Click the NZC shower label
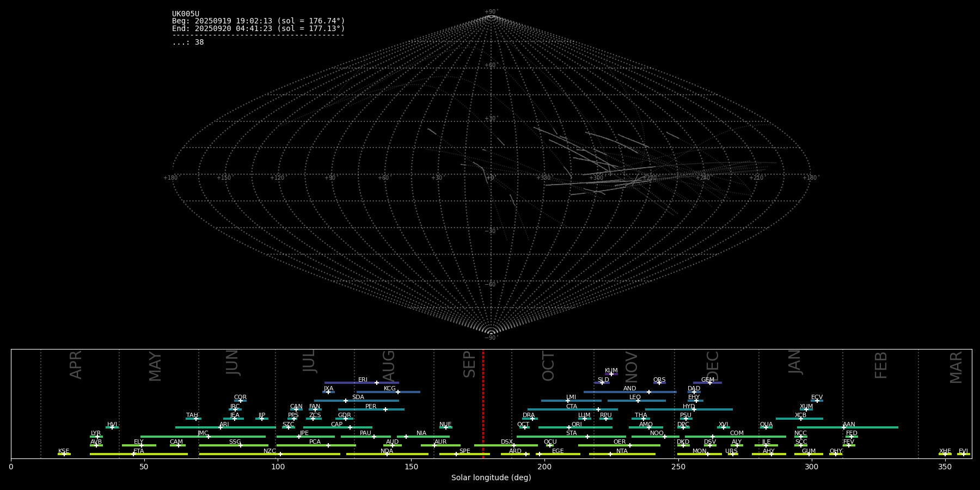Screen dimensions: 980x490 (x=269, y=451)
